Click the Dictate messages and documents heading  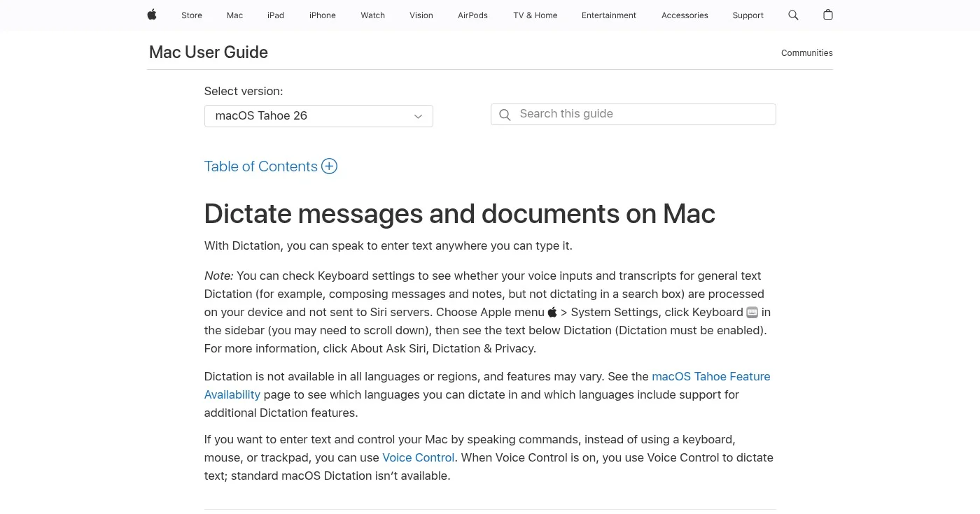(460, 214)
